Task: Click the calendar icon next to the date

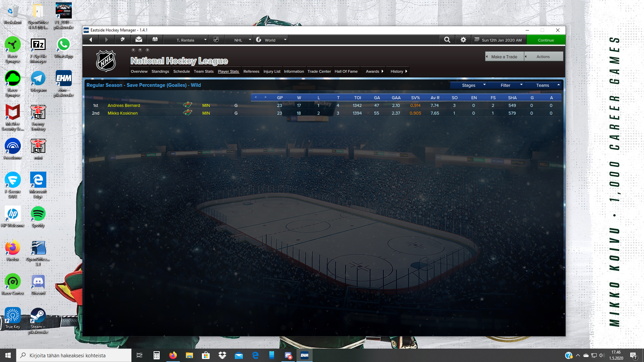Action: [477, 40]
